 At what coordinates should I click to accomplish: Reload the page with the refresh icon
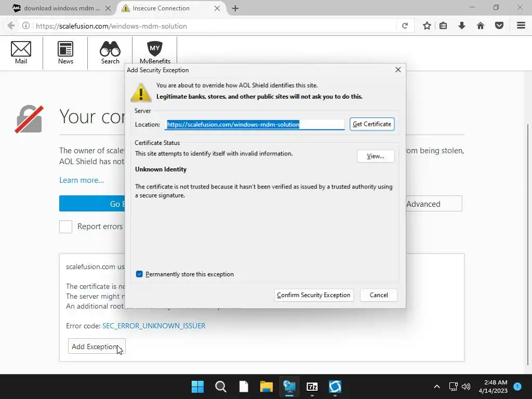pyautogui.click(x=405, y=26)
